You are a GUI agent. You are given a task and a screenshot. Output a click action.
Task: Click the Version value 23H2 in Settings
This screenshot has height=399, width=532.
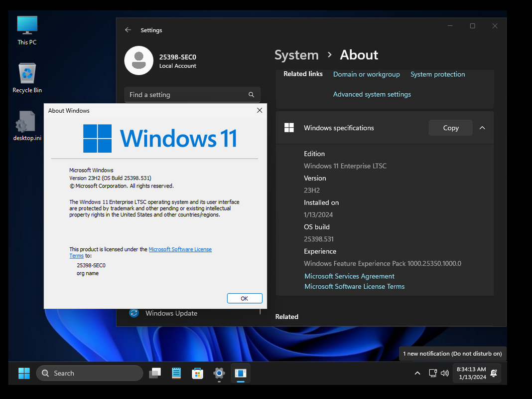[312, 190]
